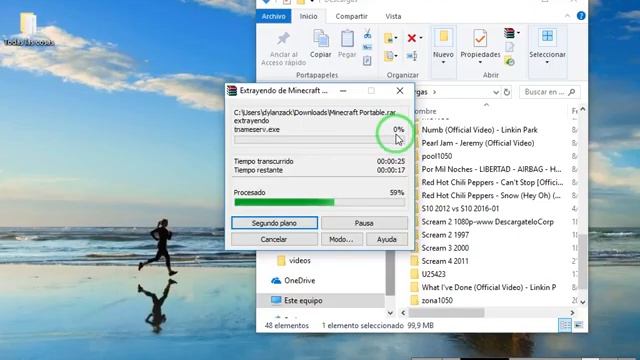Click the Pausa button
Image resolution: width=640 pixels, height=360 pixels.
[364, 223]
